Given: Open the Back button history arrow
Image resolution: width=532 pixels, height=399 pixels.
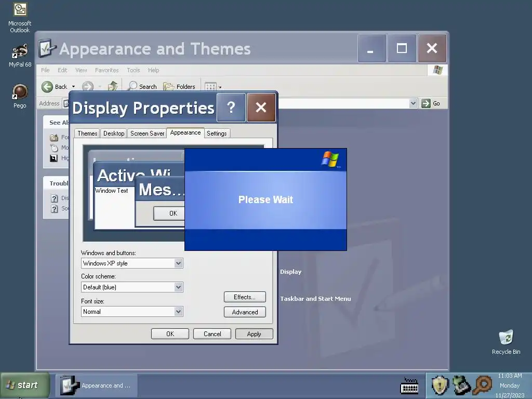Looking at the screenshot, I should [x=73, y=87].
